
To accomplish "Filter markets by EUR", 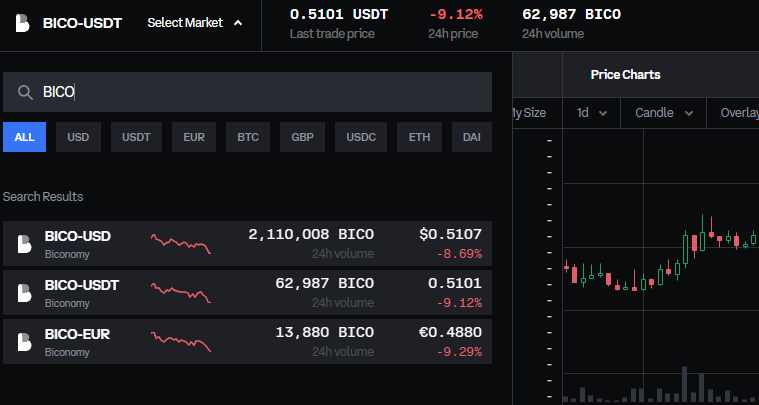I will tap(194, 137).
